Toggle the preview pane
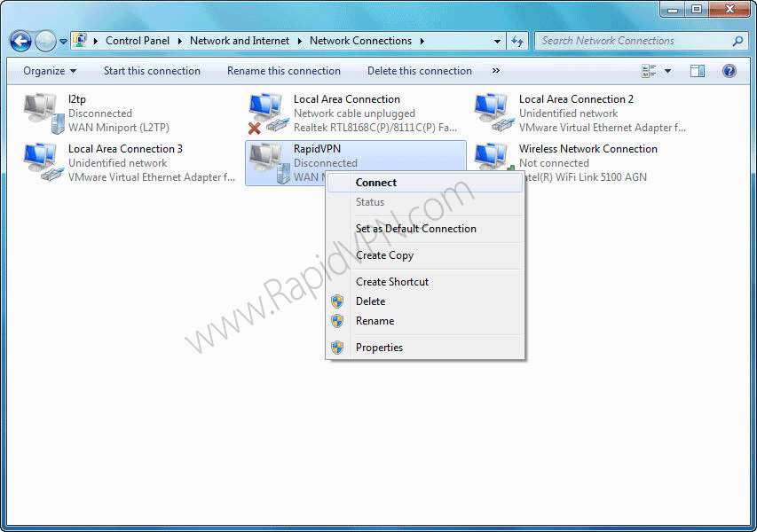 tap(698, 71)
